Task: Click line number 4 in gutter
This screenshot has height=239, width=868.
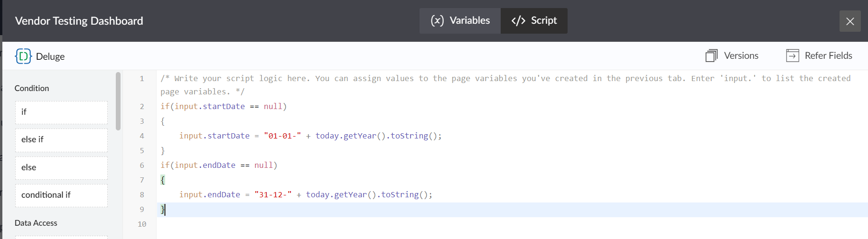Action: [142, 136]
